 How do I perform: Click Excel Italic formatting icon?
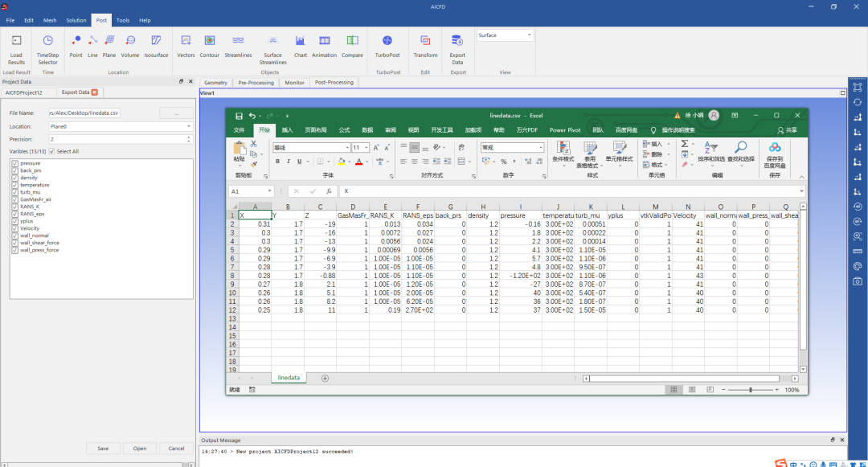click(x=289, y=162)
